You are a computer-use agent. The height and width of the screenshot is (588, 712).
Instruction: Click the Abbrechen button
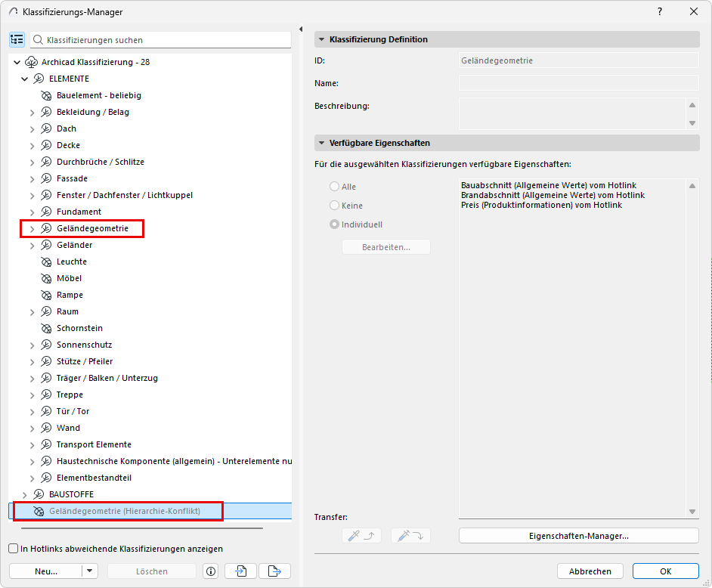coord(590,571)
